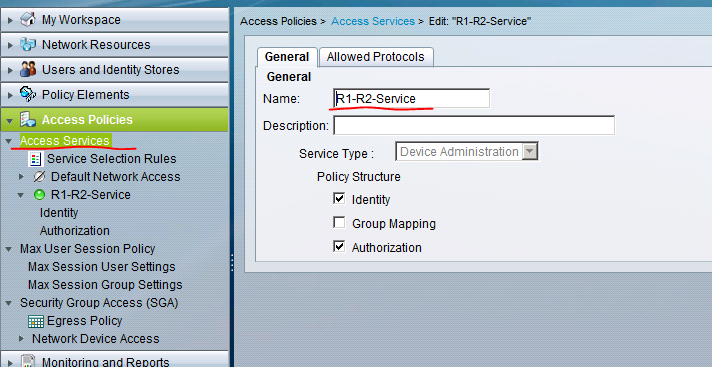Expand the Network Device Access node

point(21,339)
